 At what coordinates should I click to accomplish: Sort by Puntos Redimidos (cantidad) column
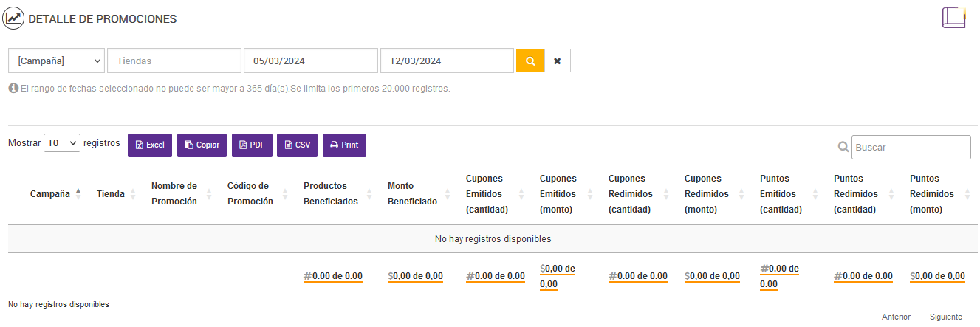point(856,194)
